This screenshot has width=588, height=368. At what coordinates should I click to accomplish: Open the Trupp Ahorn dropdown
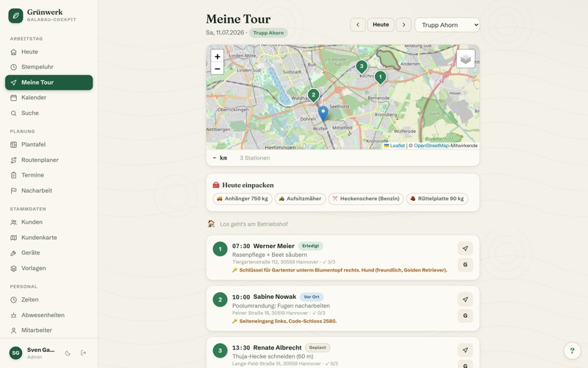click(447, 25)
